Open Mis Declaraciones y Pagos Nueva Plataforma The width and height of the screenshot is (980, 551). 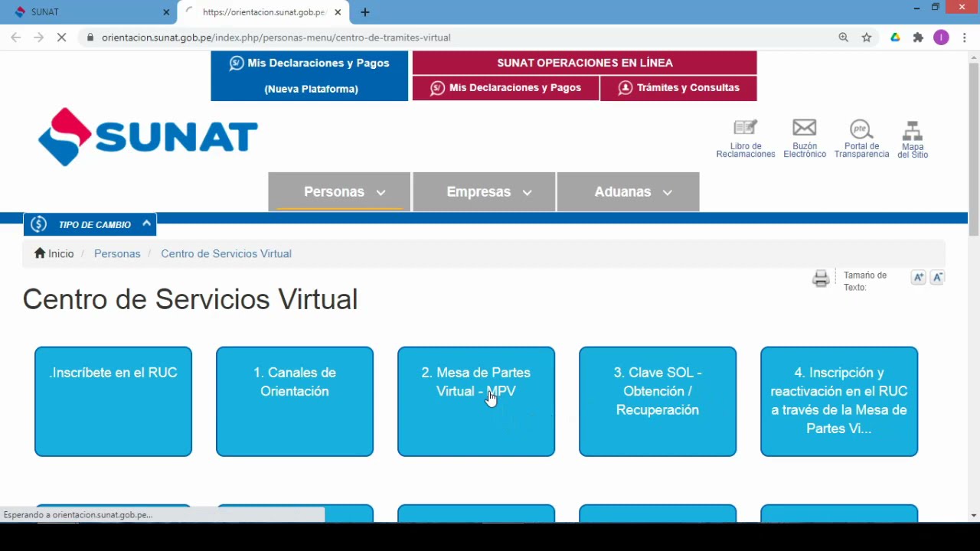pyautogui.click(x=309, y=76)
